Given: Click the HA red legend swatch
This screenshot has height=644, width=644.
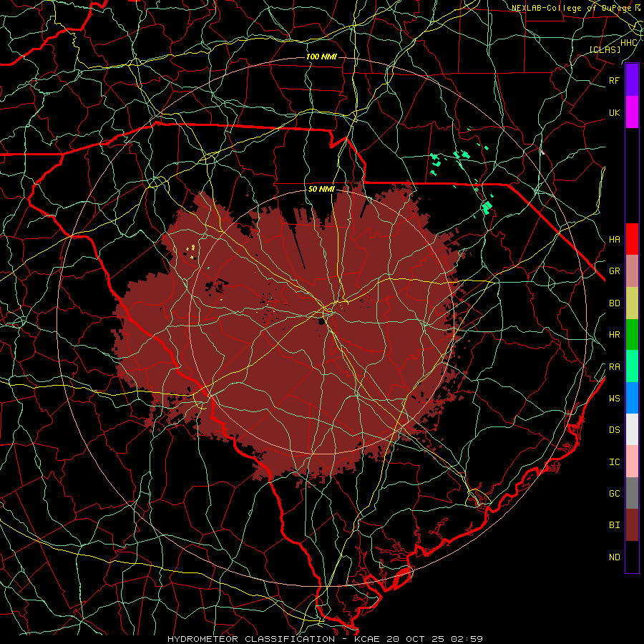Looking at the screenshot, I should coord(632,239).
